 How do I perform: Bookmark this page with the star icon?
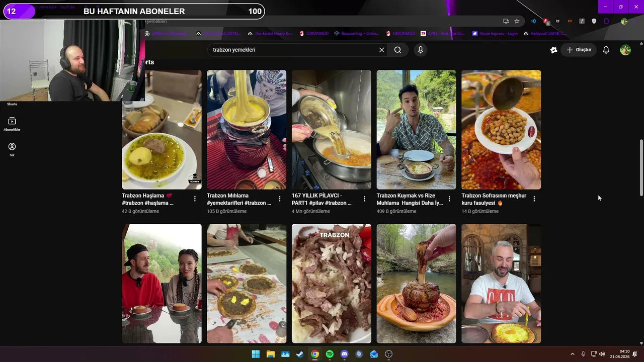click(517, 21)
